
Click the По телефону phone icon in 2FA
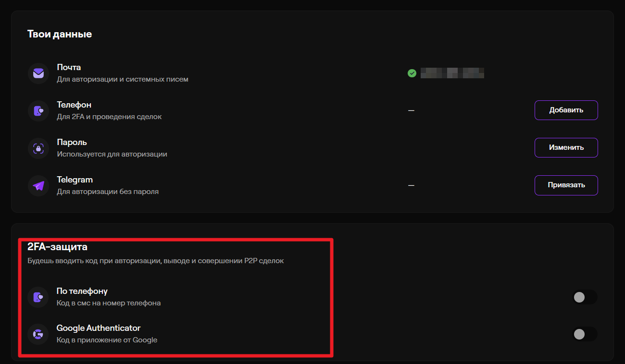[38, 297]
